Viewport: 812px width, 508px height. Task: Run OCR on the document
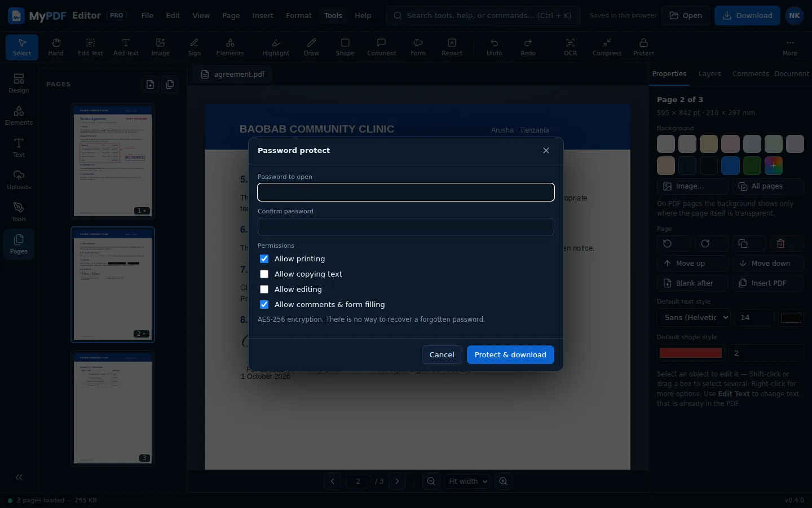click(570, 47)
